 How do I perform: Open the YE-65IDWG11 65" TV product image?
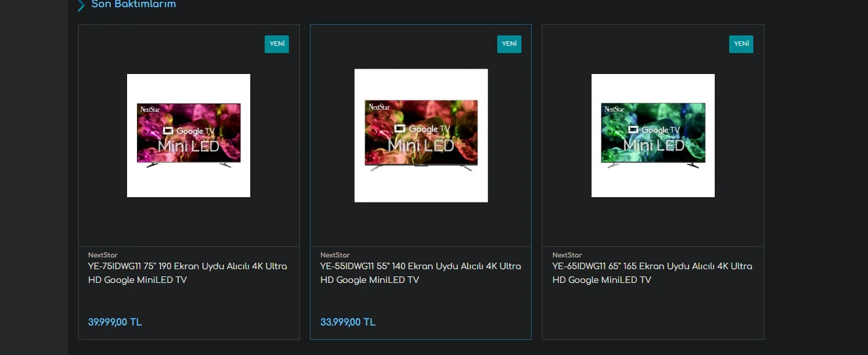pos(653,136)
